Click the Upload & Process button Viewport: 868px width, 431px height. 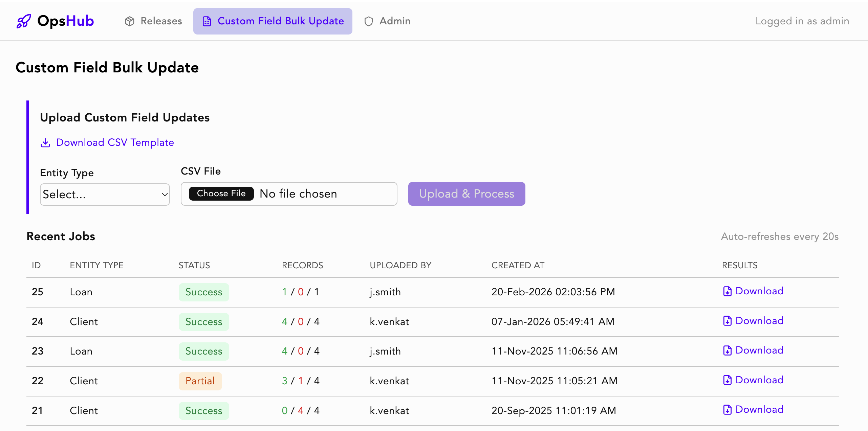466,194
